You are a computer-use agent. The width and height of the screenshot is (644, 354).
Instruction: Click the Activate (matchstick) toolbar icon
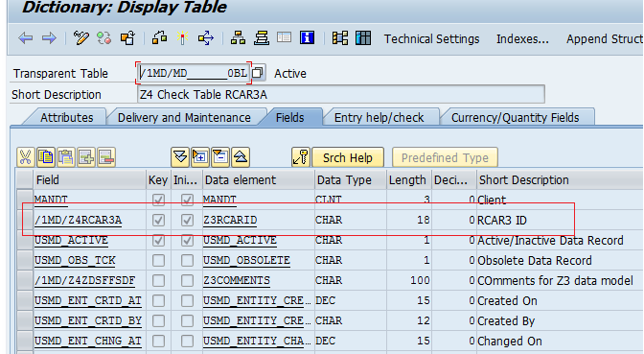point(182,38)
